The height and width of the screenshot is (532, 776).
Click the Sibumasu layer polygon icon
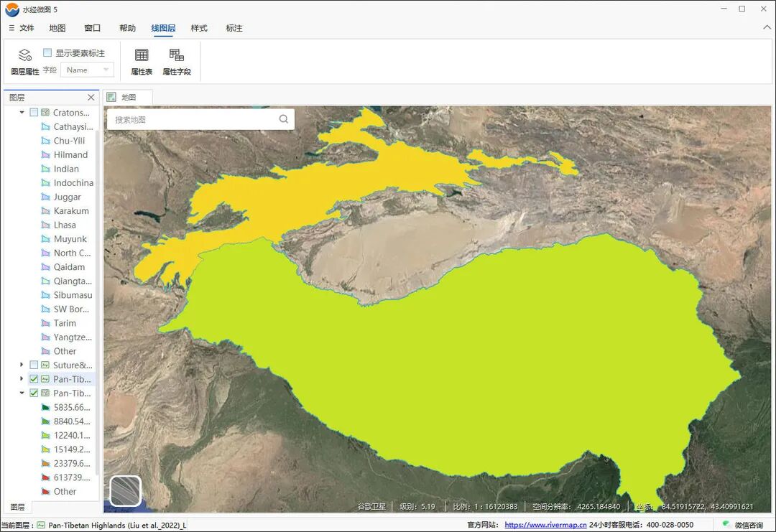pyautogui.click(x=45, y=295)
